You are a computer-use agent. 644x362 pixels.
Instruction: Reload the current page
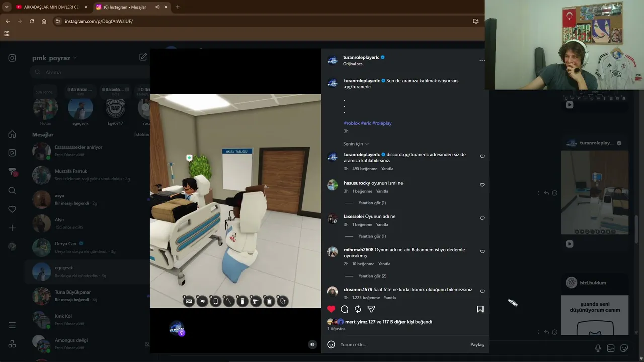pyautogui.click(x=32, y=21)
